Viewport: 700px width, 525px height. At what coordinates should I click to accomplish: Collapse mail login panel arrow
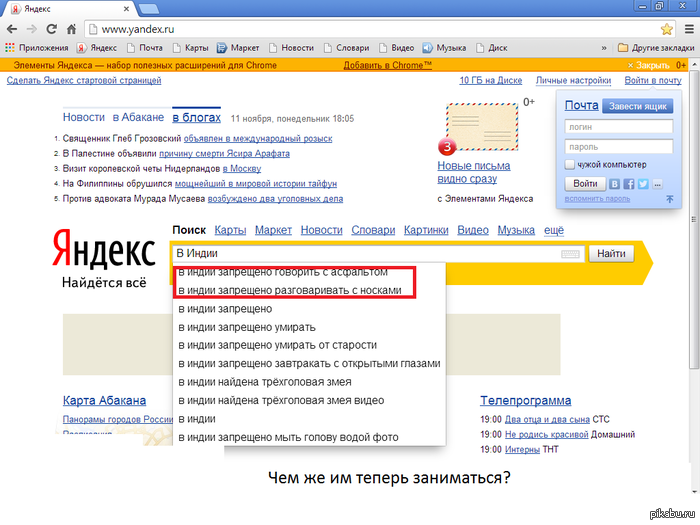(670, 199)
